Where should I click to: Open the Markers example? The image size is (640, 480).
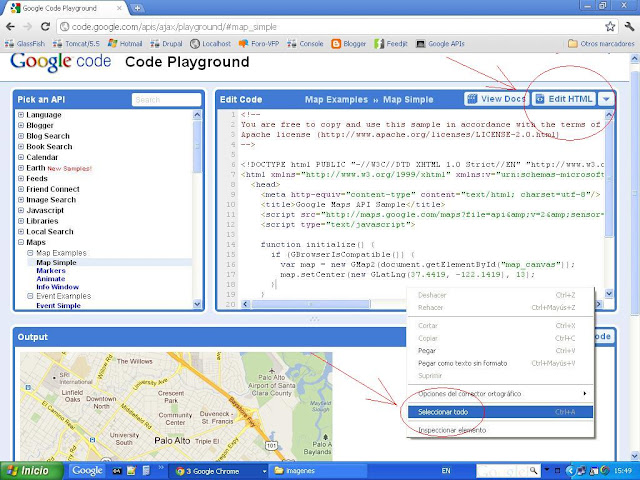[x=51, y=271]
